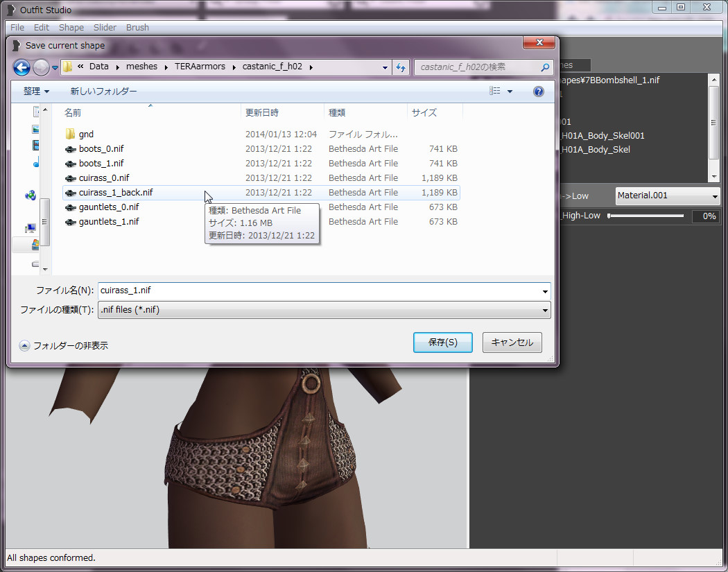Click the refresh button next to address bar

[400, 67]
